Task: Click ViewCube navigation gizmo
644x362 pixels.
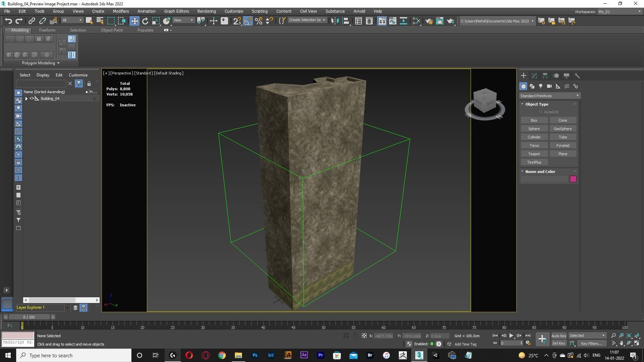Action: [x=485, y=104]
